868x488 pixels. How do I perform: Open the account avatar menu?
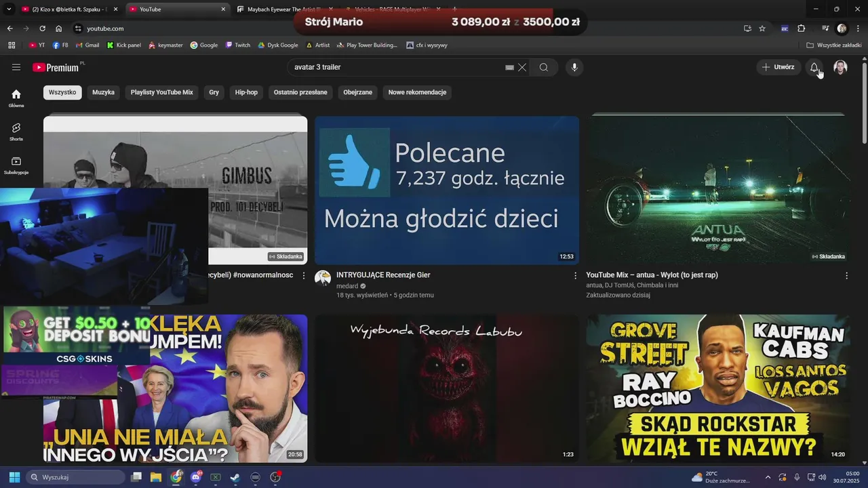(840, 67)
